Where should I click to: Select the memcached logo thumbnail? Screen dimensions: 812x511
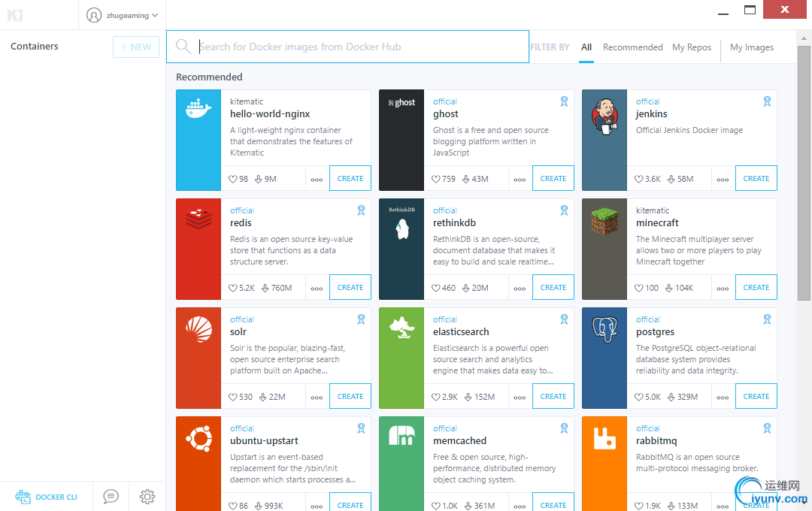tap(401, 464)
